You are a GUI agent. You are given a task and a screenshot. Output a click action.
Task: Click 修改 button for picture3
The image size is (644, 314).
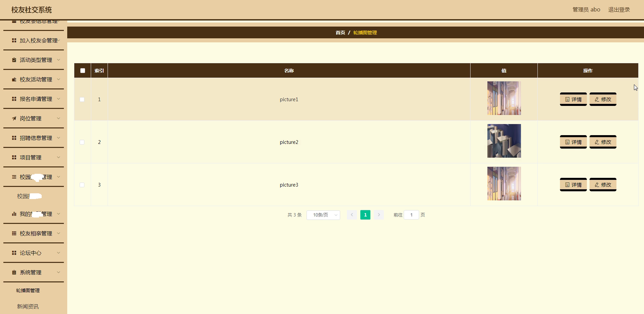[x=603, y=185]
